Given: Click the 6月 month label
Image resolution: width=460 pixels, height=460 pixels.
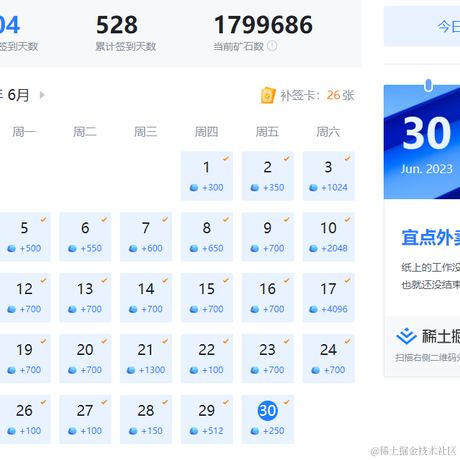Looking at the screenshot, I should (18, 95).
